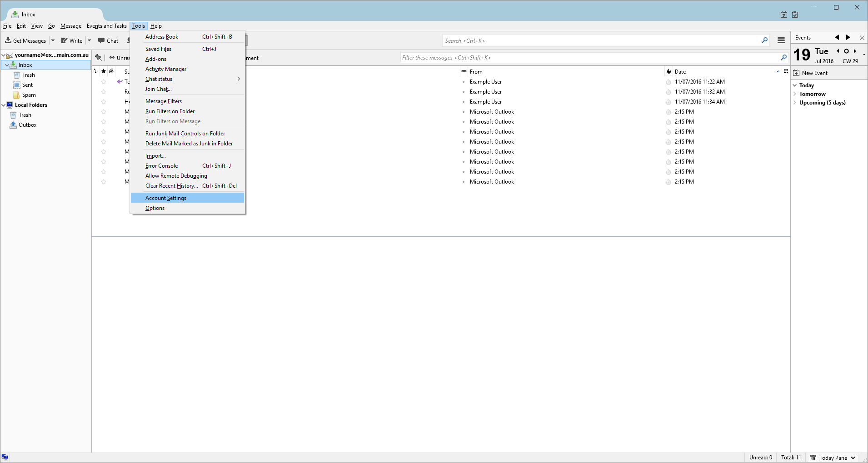Click the global search magnifier icon
The height and width of the screenshot is (463, 868).
(764, 40)
